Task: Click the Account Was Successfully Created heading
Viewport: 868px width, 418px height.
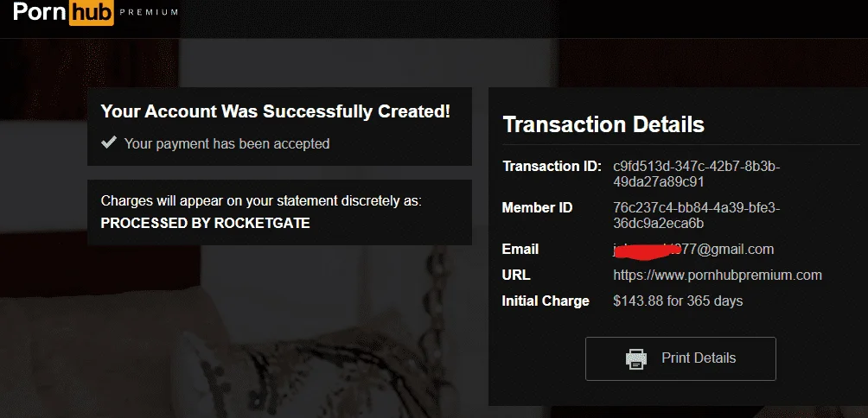Action: pos(275,111)
